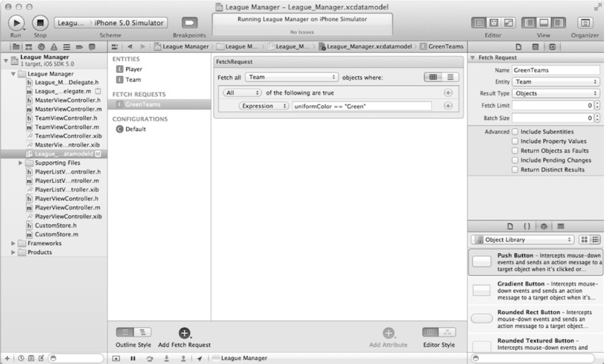Enable Return Objects as Faults checkbox
Viewport: 605px width, 364px height.
[x=515, y=151]
